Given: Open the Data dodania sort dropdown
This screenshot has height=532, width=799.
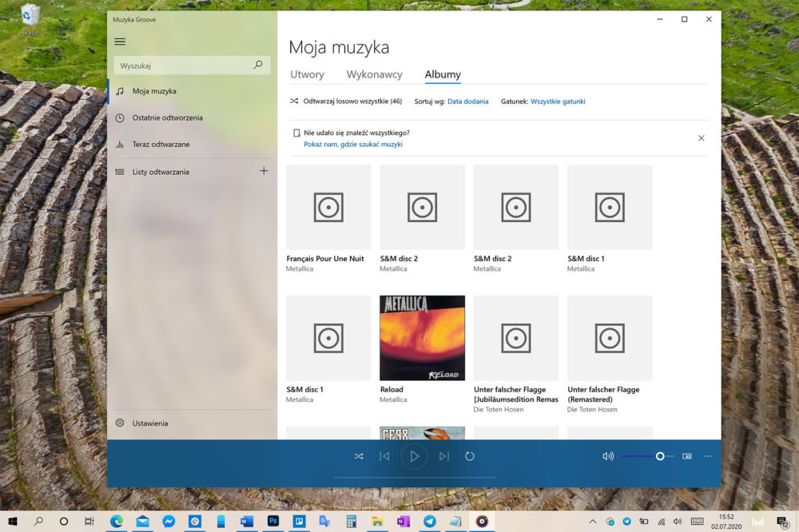Looking at the screenshot, I should [467, 101].
